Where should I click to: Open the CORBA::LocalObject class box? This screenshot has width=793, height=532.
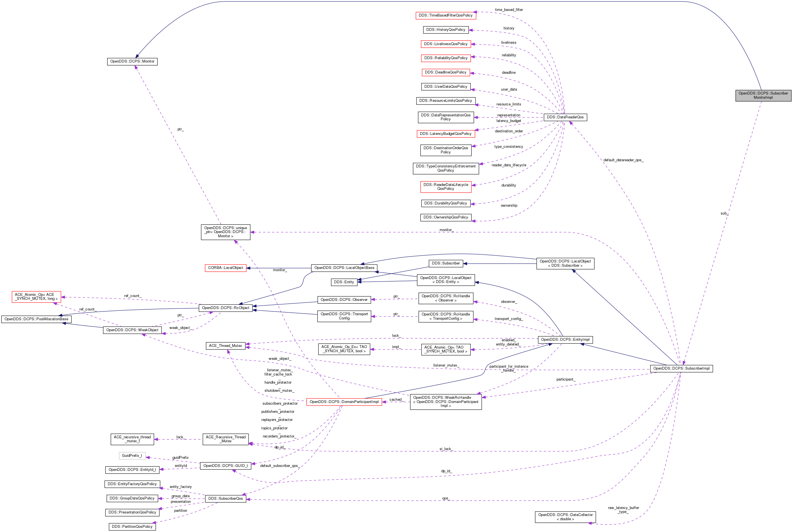[225, 268]
